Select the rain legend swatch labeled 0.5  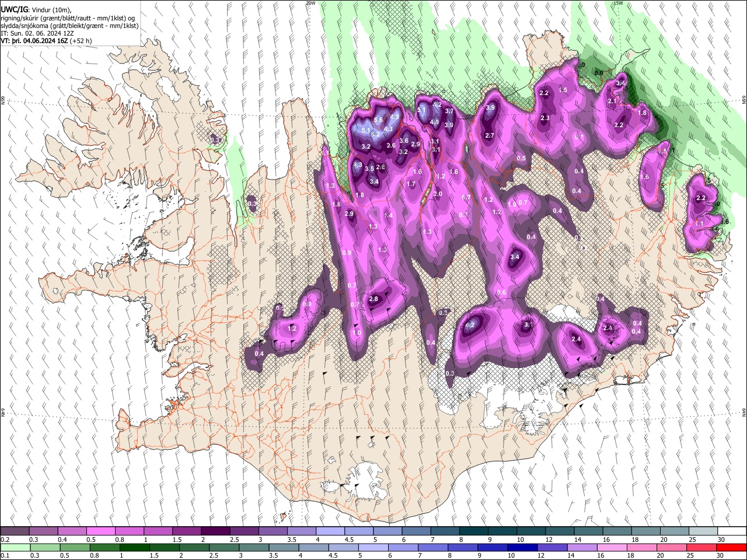tap(75, 548)
